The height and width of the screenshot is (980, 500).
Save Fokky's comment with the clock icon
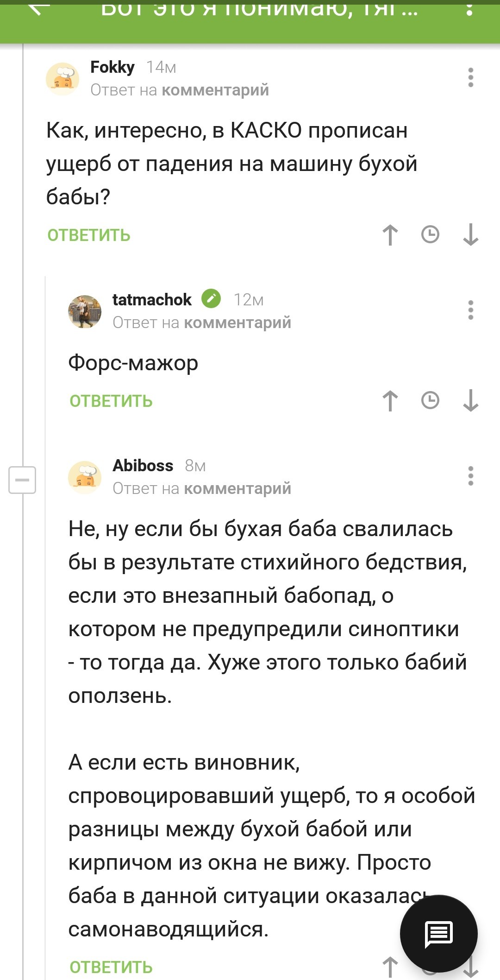coord(430,234)
